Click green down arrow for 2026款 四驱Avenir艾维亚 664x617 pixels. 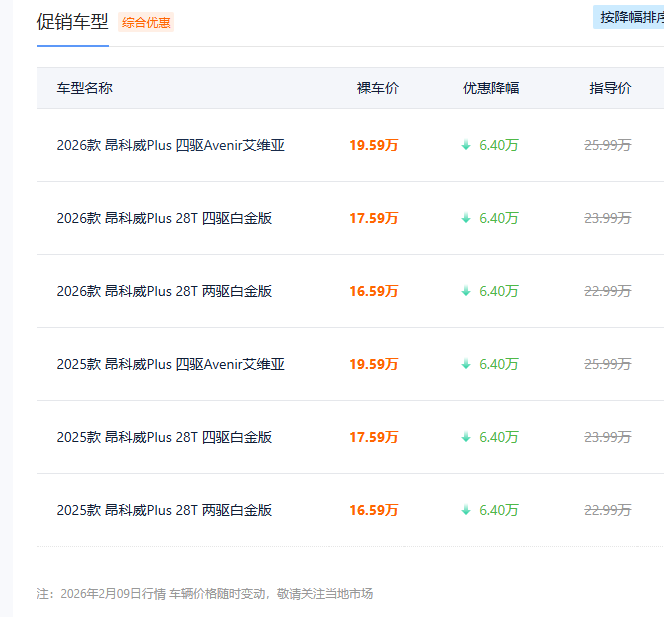(465, 145)
